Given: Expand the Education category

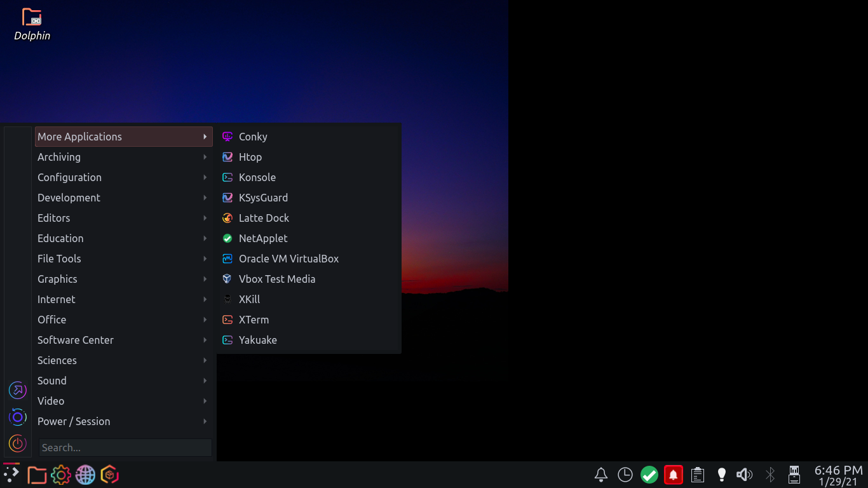Looking at the screenshot, I should pos(123,238).
